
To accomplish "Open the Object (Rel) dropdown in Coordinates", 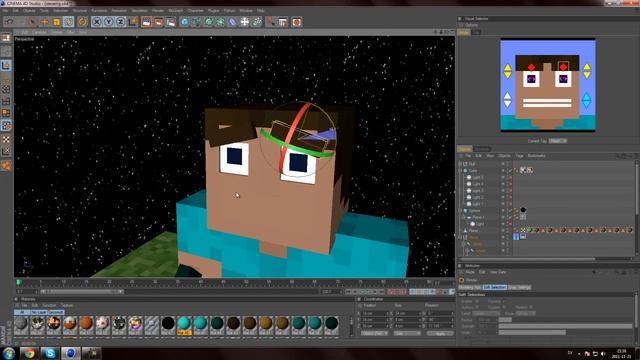I will [375, 333].
